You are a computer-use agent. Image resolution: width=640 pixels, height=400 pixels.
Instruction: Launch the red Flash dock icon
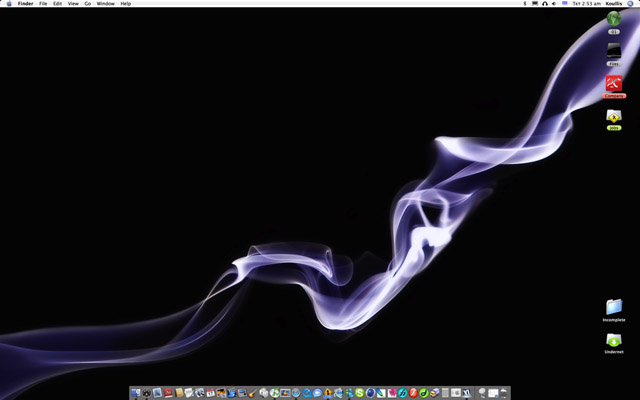413,393
